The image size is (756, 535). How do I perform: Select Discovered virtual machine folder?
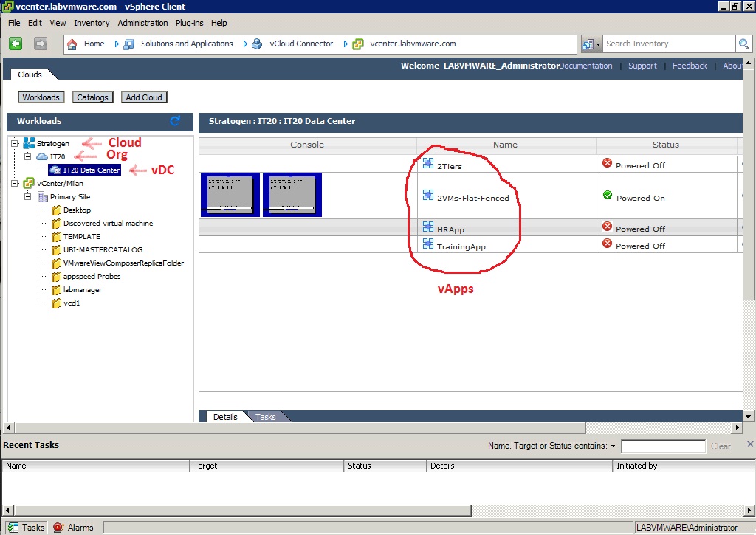(x=108, y=223)
